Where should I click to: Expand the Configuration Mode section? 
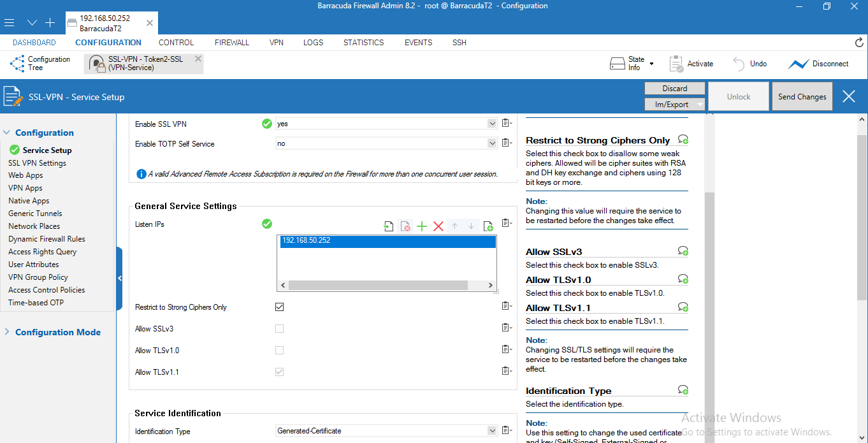(x=7, y=332)
